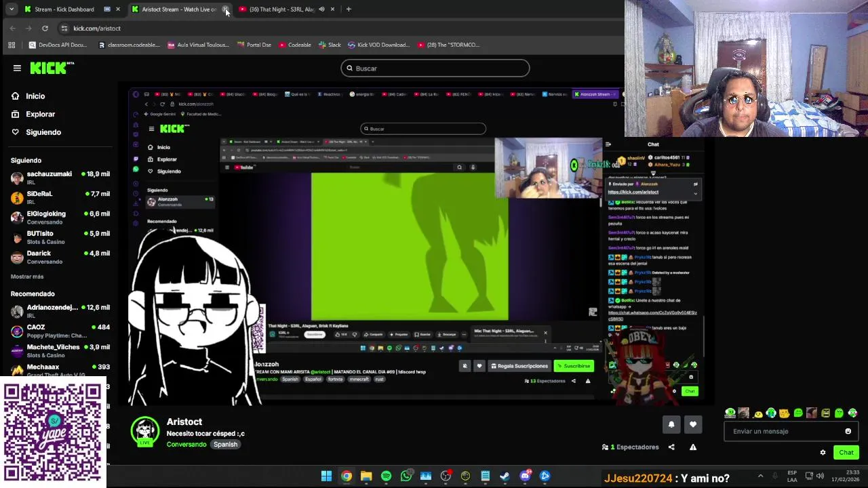Screen dimensions: 868x488
Task: Open Portal Dse bookmark
Action: (254, 45)
